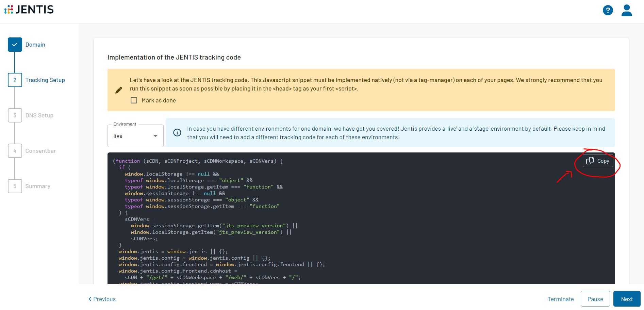Jump to the Summary step
Image resolution: width=644 pixels, height=310 pixels.
pos(38,186)
